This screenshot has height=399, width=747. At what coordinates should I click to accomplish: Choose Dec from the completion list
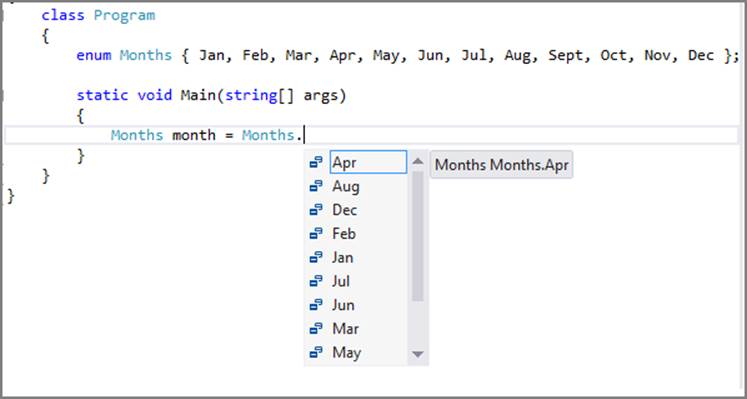pyautogui.click(x=344, y=210)
